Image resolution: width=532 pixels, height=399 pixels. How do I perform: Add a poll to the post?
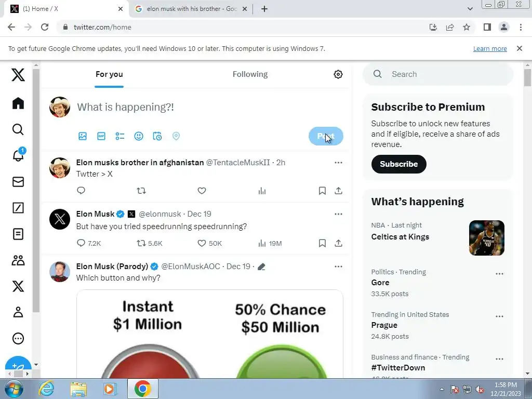point(120,136)
